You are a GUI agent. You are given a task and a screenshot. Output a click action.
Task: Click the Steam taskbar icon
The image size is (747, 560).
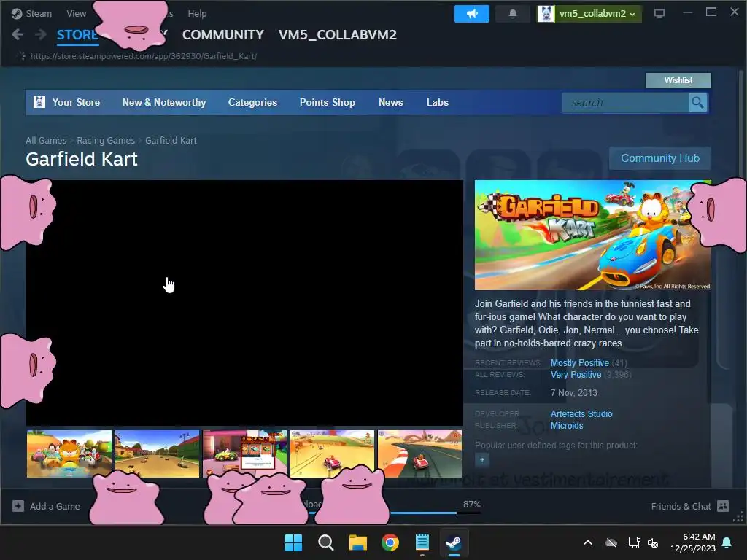tap(454, 542)
